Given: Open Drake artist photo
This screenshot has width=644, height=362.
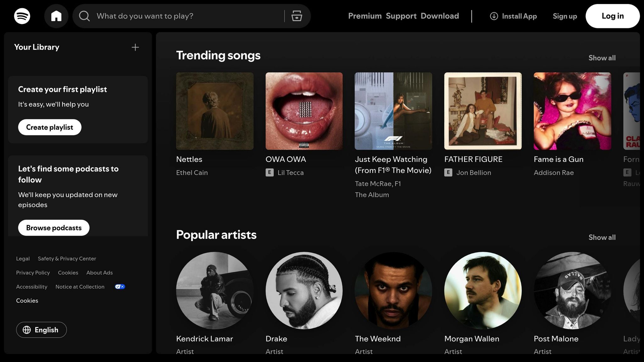Looking at the screenshot, I should coord(304,291).
